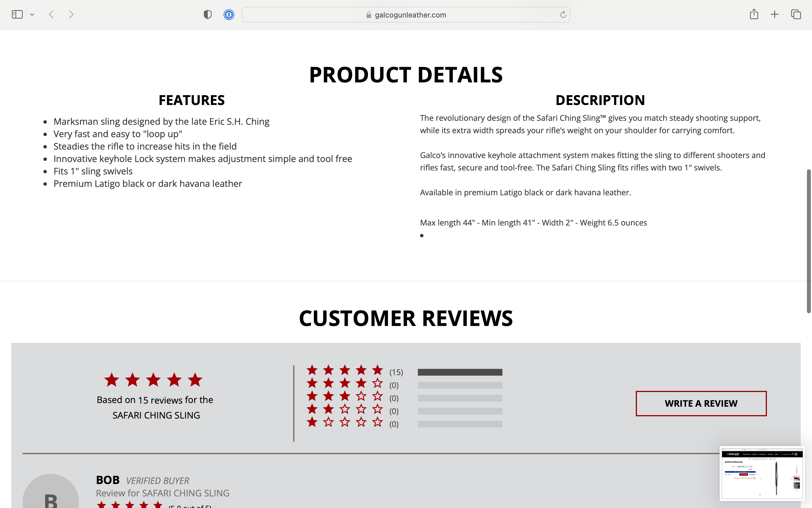Click "Fits 1" sling swivels" feature bullet
This screenshot has width=812, height=508.
click(93, 171)
